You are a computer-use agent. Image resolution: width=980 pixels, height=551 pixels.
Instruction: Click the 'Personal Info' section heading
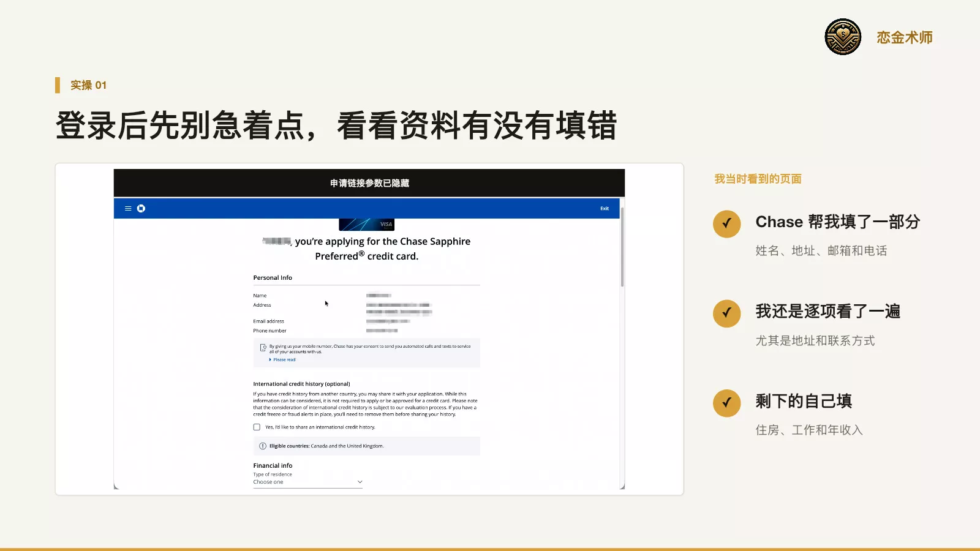point(273,278)
